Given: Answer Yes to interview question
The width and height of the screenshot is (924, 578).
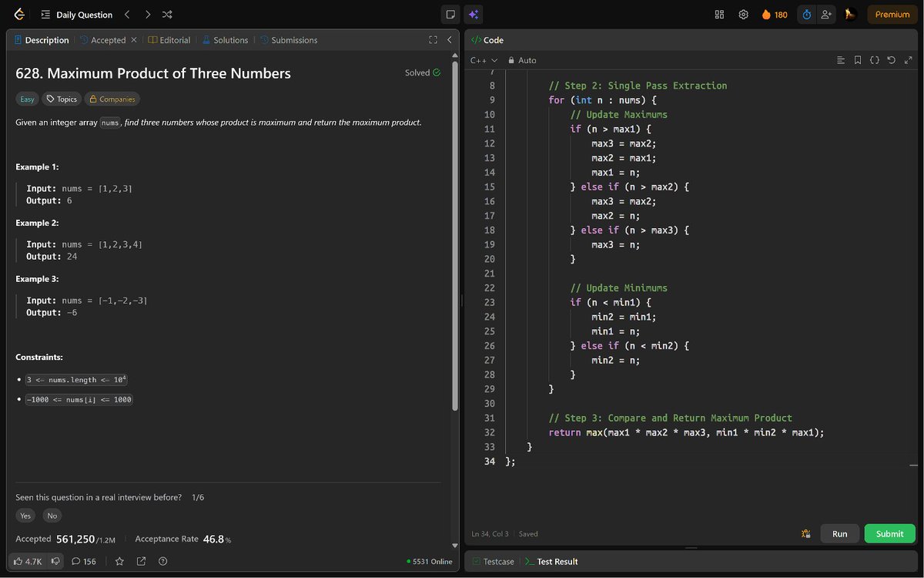Looking at the screenshot, I should (25, 516).
